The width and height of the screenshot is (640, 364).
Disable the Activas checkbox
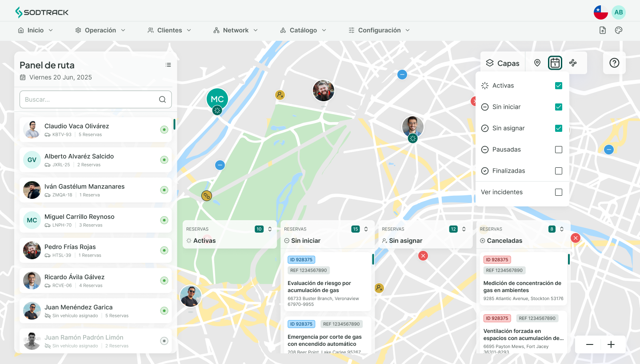[559, 85]
